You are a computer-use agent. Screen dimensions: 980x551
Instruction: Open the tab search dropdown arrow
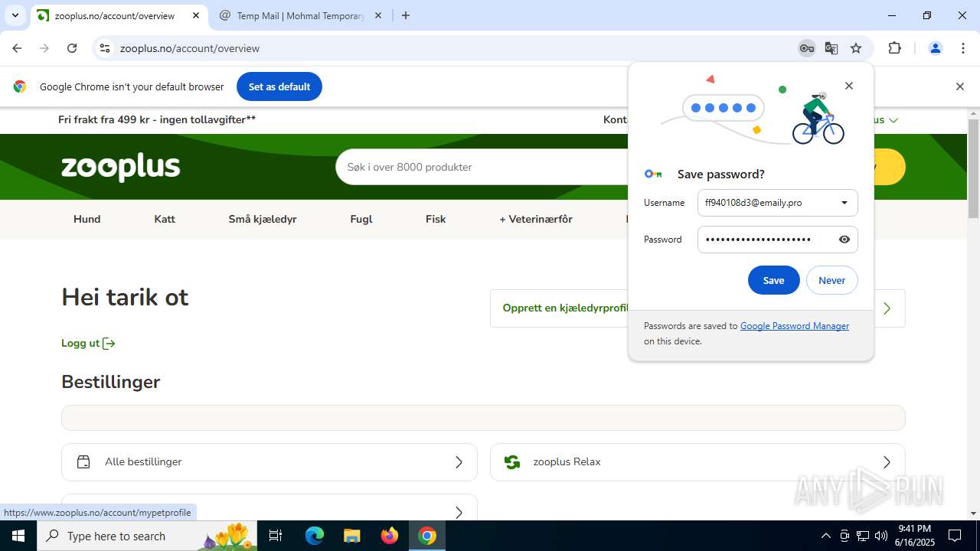(x=15, y=15)
